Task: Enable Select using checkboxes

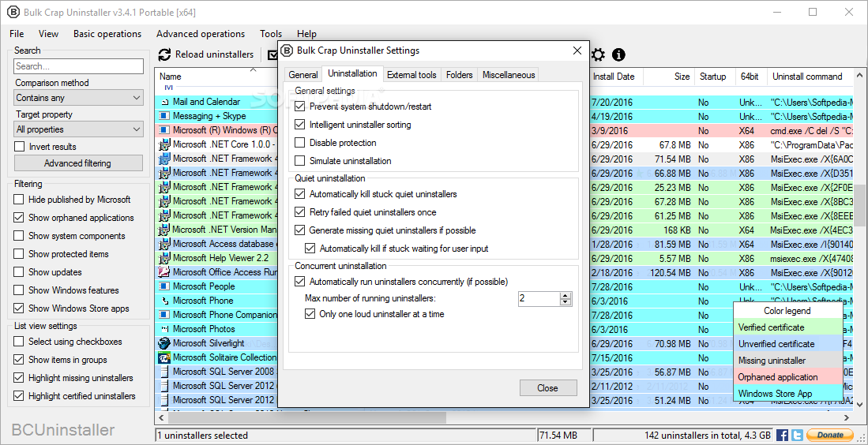Action: tap(19, 342)
